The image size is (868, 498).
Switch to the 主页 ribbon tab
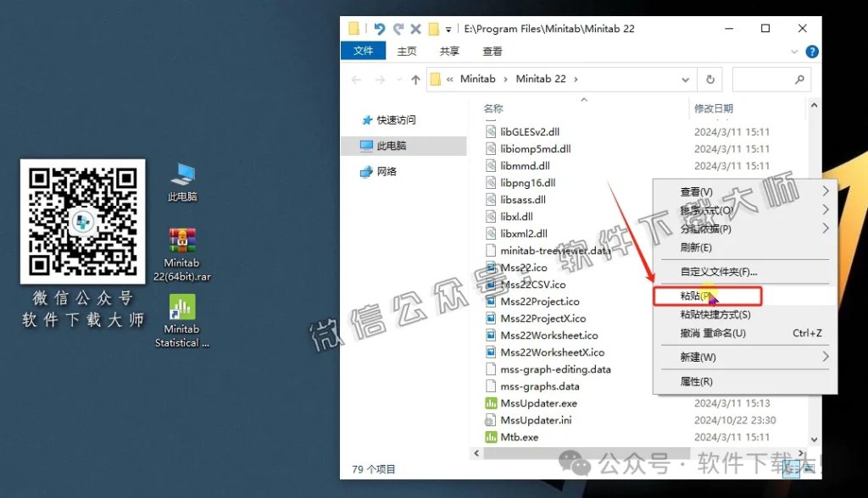406,51
